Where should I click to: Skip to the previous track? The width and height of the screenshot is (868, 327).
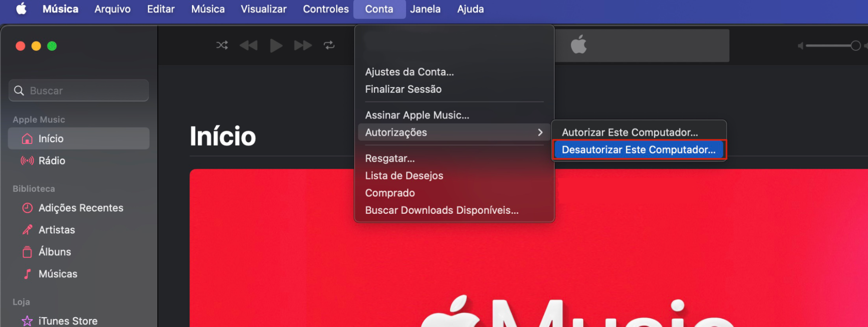(248, 45)
